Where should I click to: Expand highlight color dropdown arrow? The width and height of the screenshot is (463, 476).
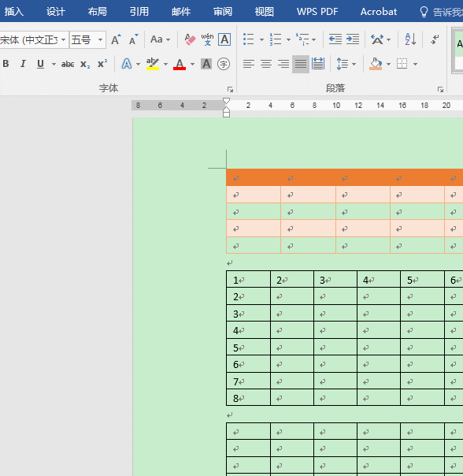pyautogui.click(x=165, y=64)
